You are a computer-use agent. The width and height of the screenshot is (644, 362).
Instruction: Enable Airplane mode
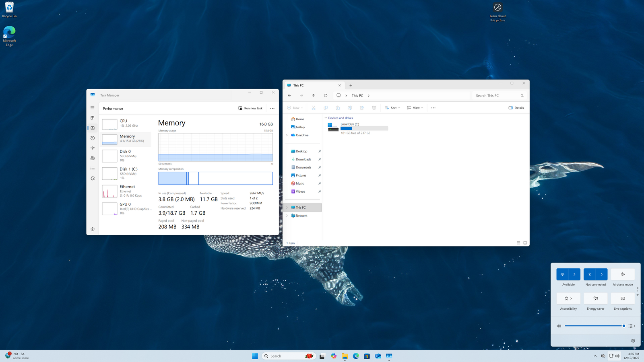click(623, 274)
